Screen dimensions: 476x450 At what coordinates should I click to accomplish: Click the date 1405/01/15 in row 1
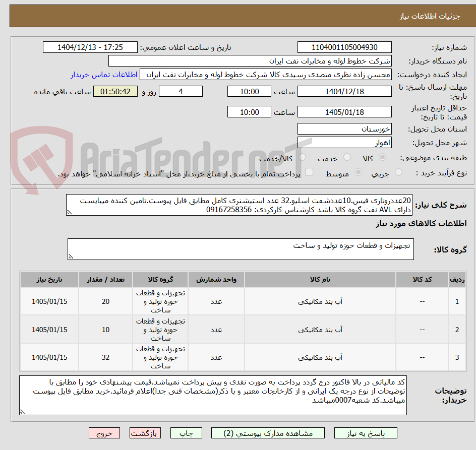(x=49, y=302)
